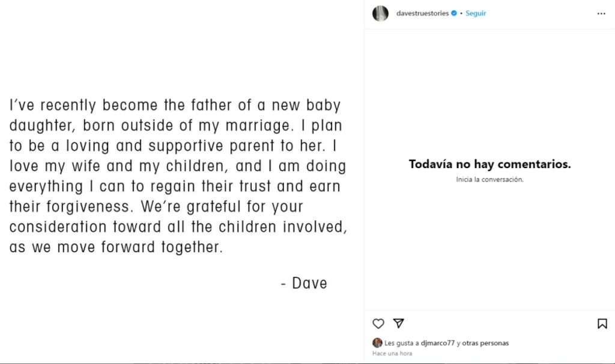Open the davestruestories profile username
Screen dimensions: 615x364
(x=422, y=13)
